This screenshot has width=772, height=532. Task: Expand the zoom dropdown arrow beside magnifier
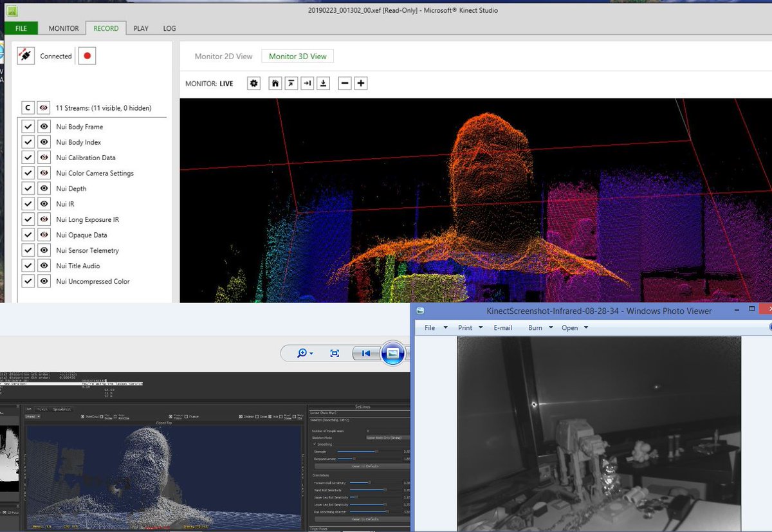311,353
